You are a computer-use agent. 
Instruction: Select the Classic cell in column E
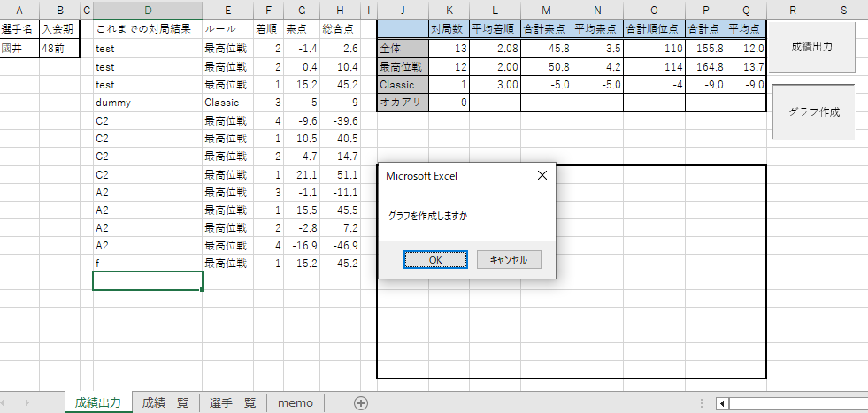pos(227,103)
